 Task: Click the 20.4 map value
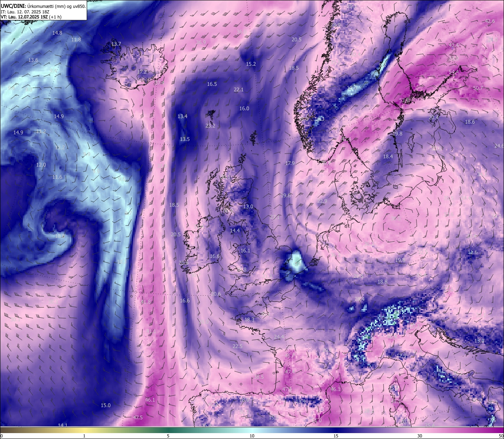click(x=433, y=118)
